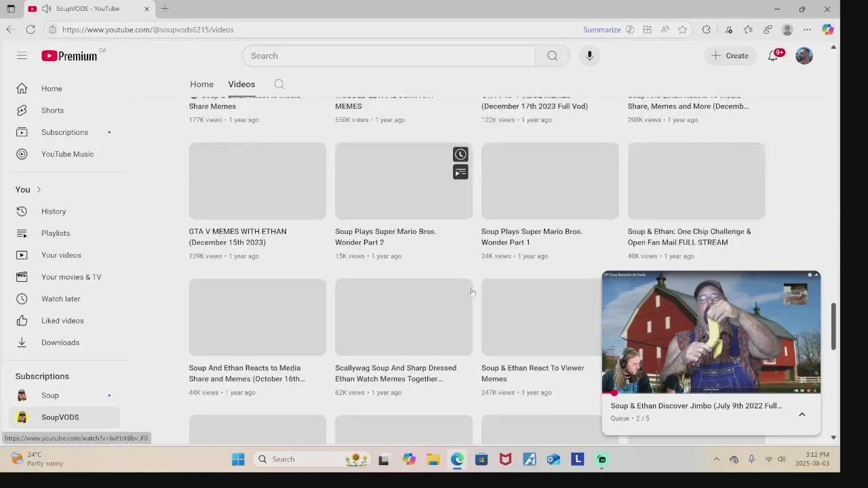Expand the You section chevron

(x=39, y=190)
